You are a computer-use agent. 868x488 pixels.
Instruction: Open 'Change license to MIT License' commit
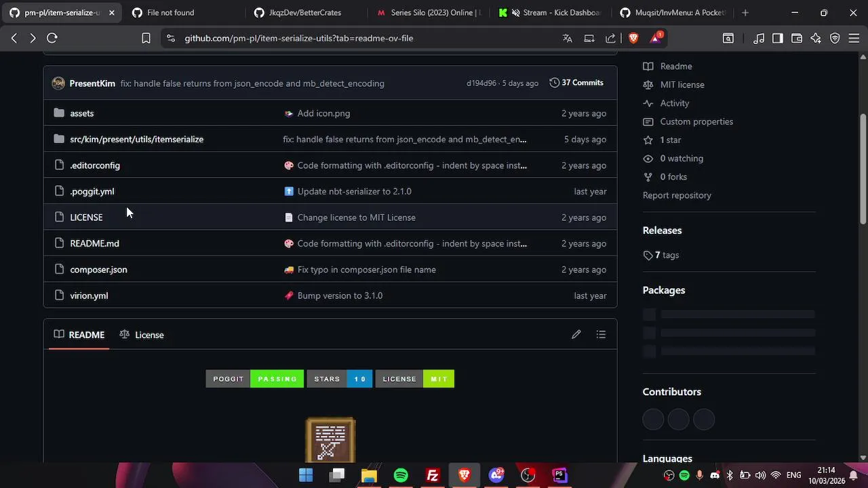[x=356, y=218]
